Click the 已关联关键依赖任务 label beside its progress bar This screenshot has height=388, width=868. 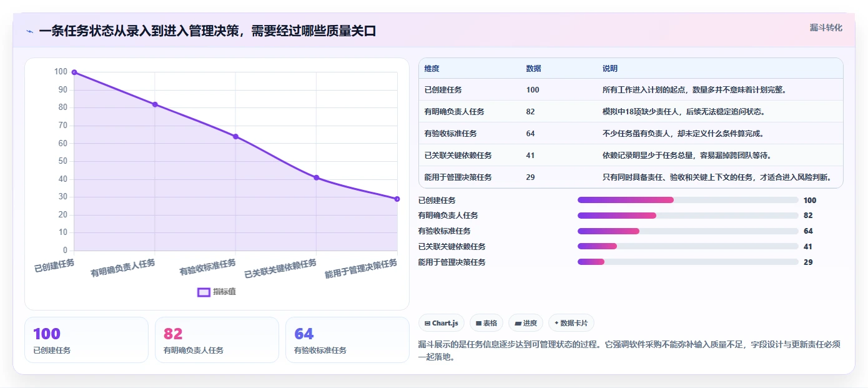pos(452,246)
